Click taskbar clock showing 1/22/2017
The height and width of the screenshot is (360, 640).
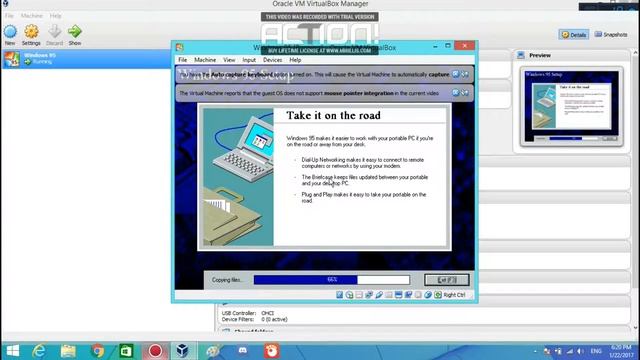click(621, 351)
